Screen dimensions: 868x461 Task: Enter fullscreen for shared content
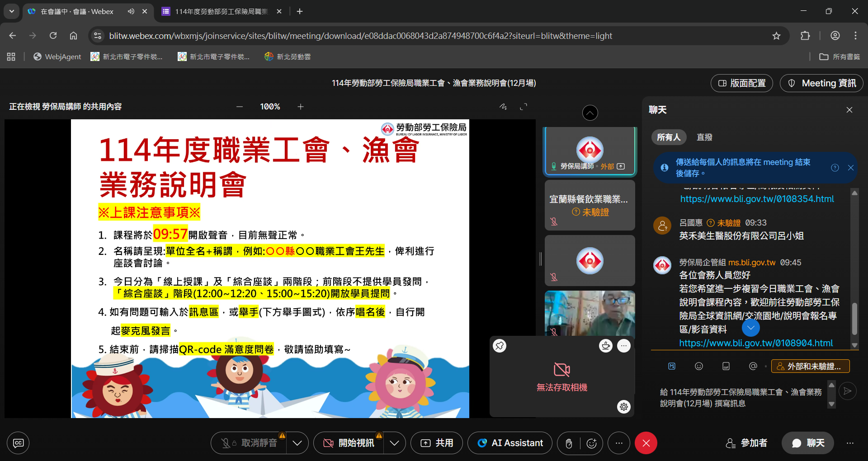click(524, 107)
